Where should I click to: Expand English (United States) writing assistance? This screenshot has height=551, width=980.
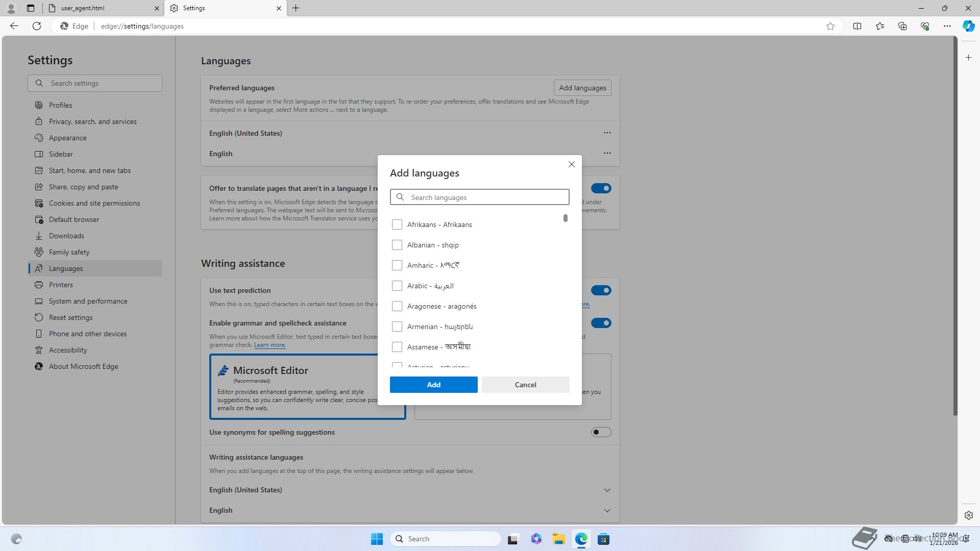click(607, 490)
